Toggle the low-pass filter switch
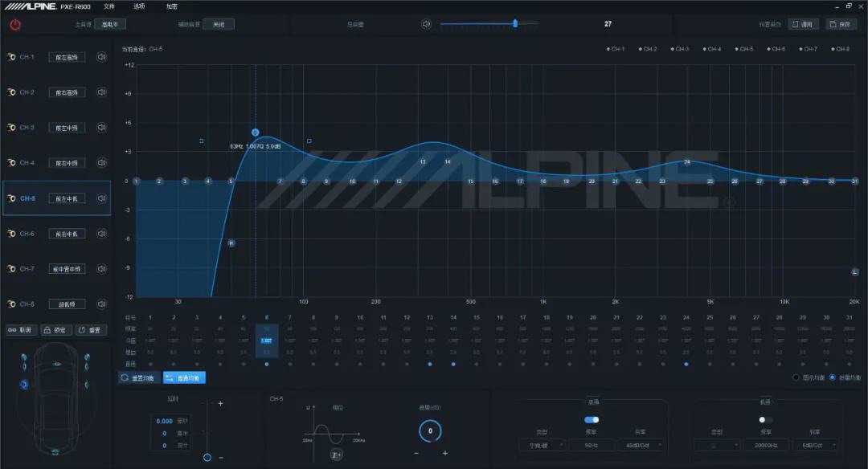The height and width of the screenshot is (469, 868). tap(765, 420)
